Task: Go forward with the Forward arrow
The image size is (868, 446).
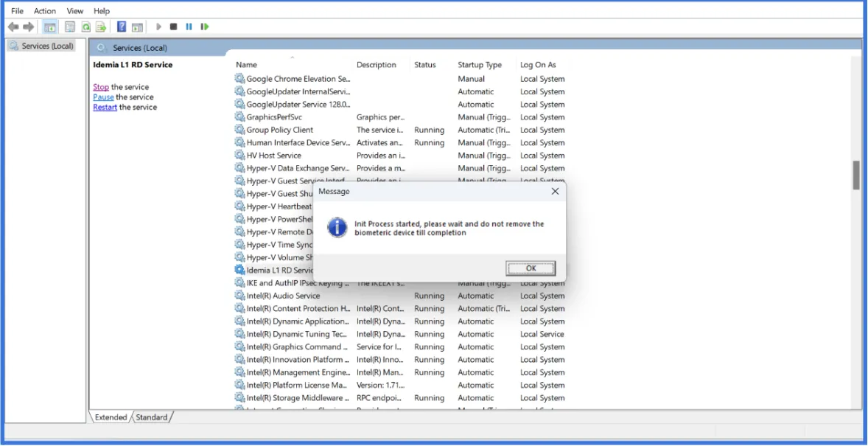Action: tap(28, 27)
